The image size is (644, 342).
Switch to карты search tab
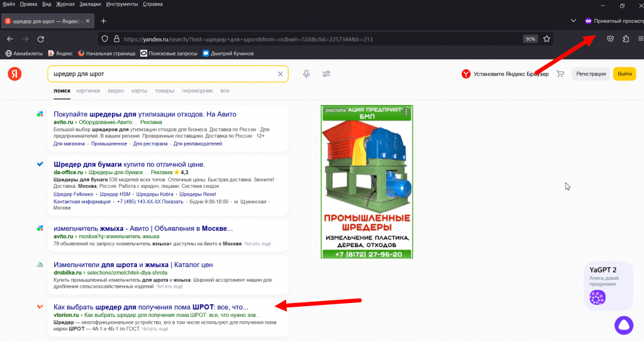[139, 91]
